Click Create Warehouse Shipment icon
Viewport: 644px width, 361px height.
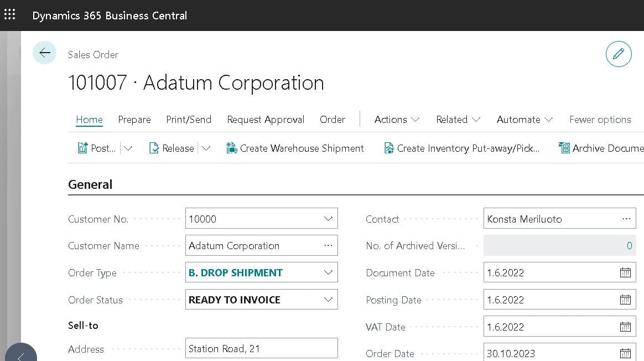232,148
